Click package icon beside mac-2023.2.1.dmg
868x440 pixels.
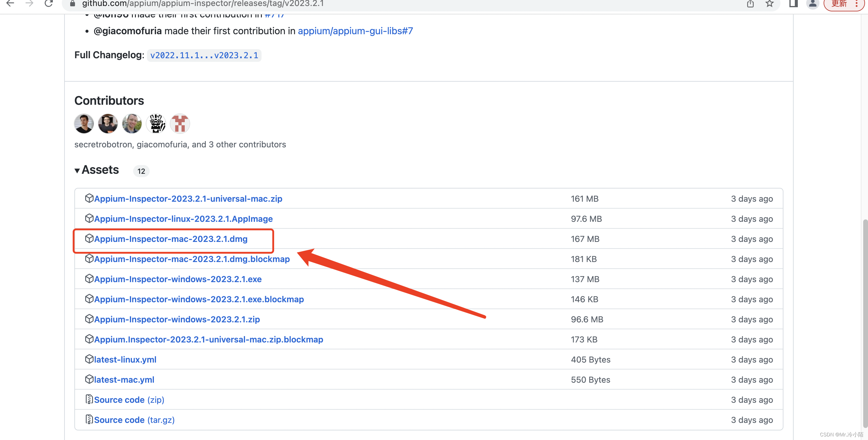point(89,238)
